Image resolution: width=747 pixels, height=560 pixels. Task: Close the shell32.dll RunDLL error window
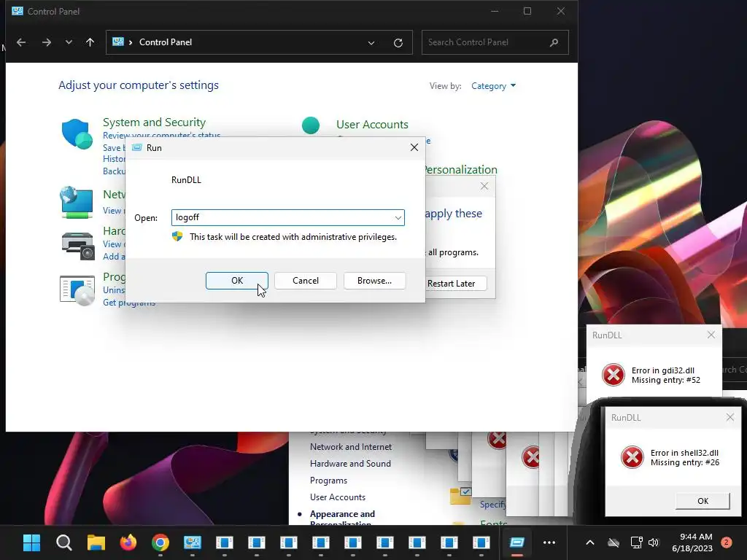729,417
